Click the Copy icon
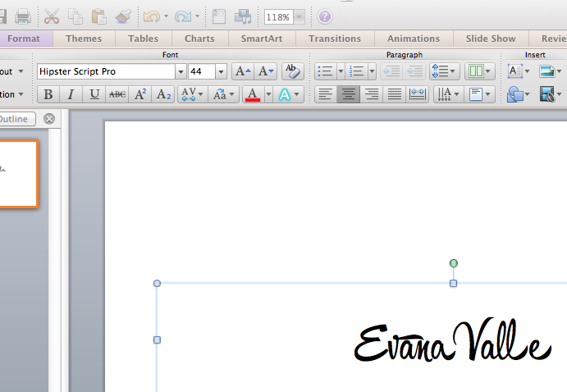The image size is (567, 392). click(x=75, y=16)
